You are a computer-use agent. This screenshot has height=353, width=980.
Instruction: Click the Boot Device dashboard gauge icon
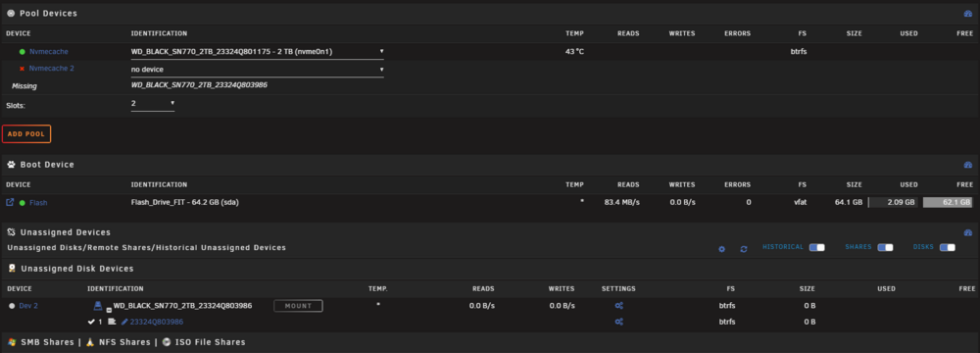point(968,165)
